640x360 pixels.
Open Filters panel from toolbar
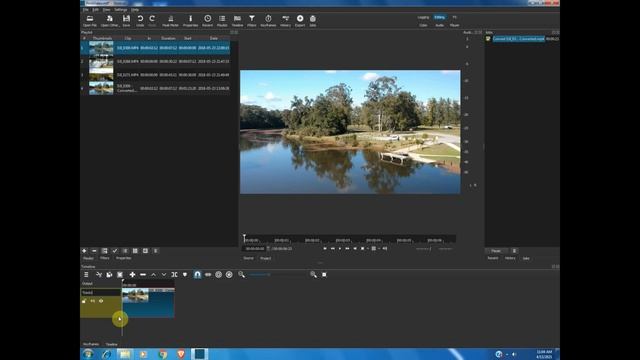(252, 20)
